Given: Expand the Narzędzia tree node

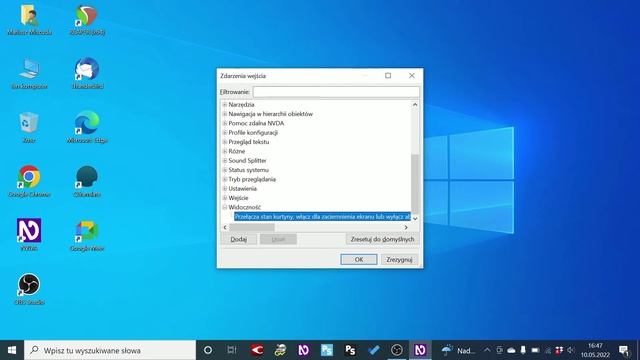Looking at the screenshot, I should (224, 104).
